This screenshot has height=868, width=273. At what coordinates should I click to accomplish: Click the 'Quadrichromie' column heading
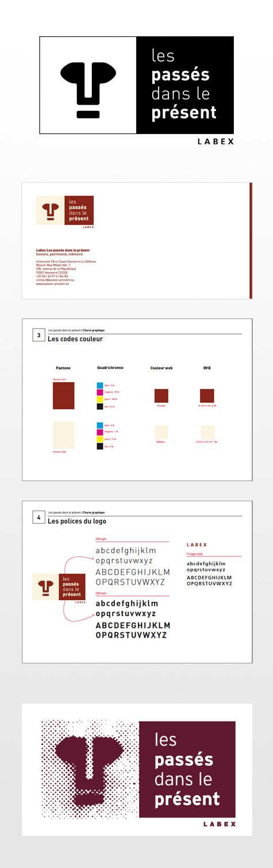(x=111, y=367)
